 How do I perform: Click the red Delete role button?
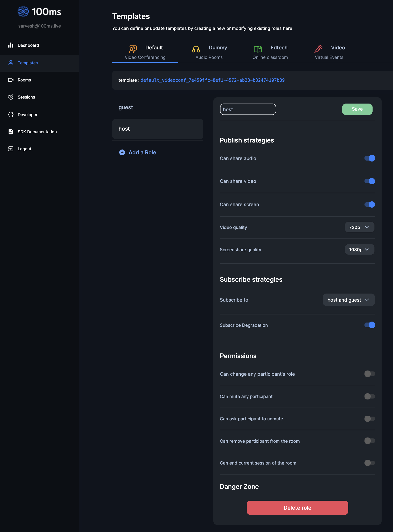[x=297, y=508]
